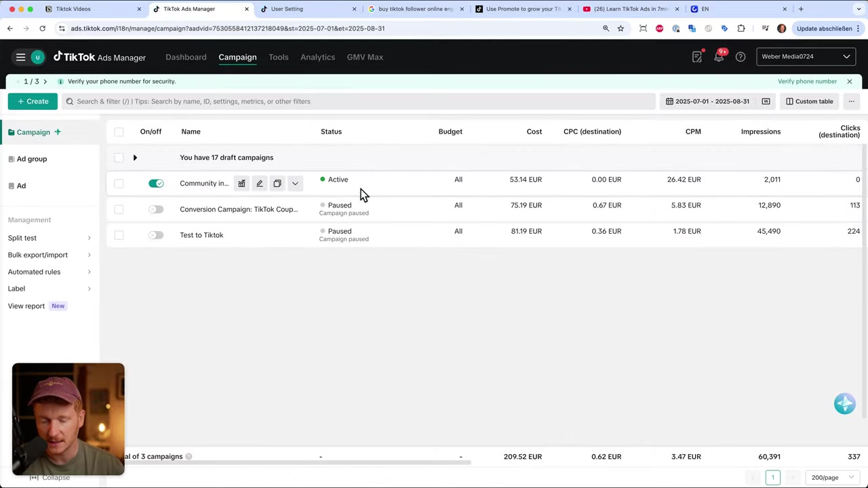Go to next notice in banner
Viewport: 868px width, 488px height.
tap(45, 81)
